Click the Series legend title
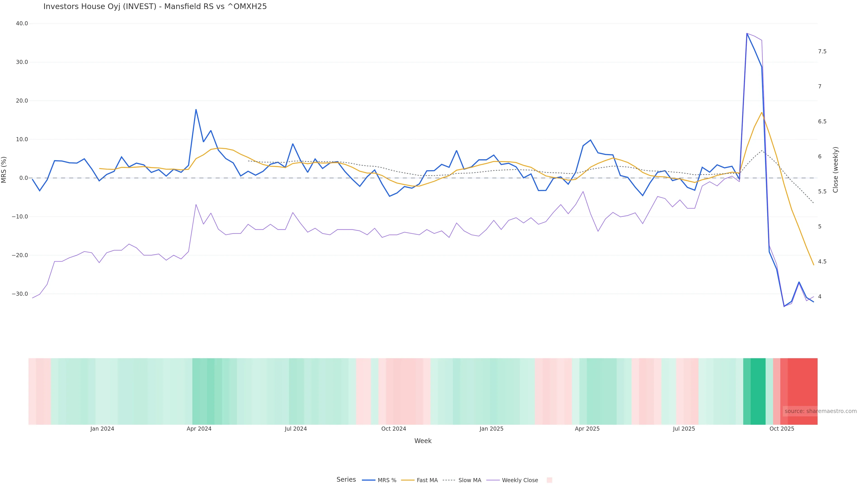 point(346,480)
